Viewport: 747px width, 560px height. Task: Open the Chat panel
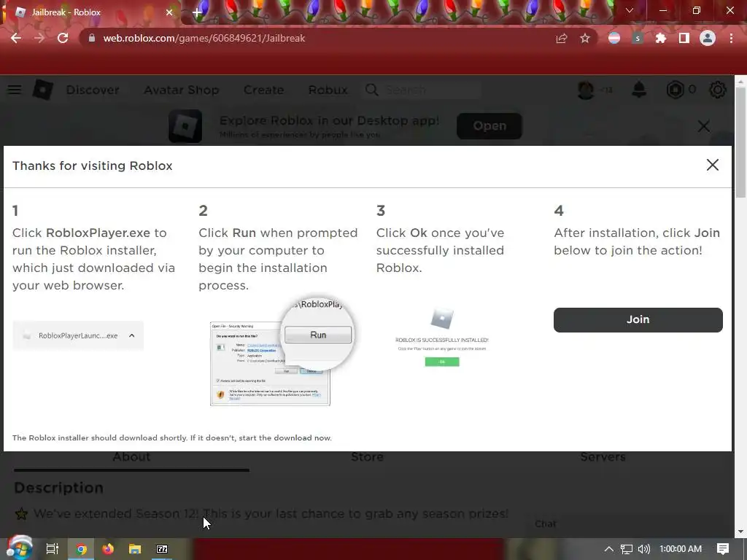546,524
